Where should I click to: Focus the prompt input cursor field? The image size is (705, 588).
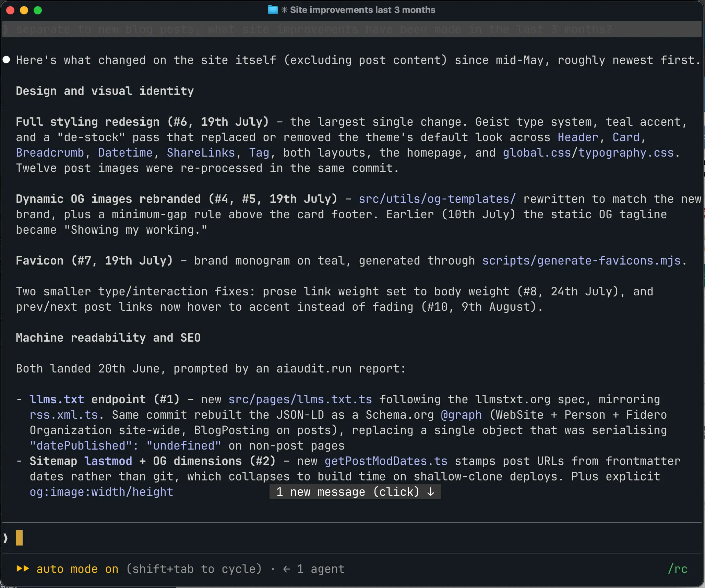352,538
